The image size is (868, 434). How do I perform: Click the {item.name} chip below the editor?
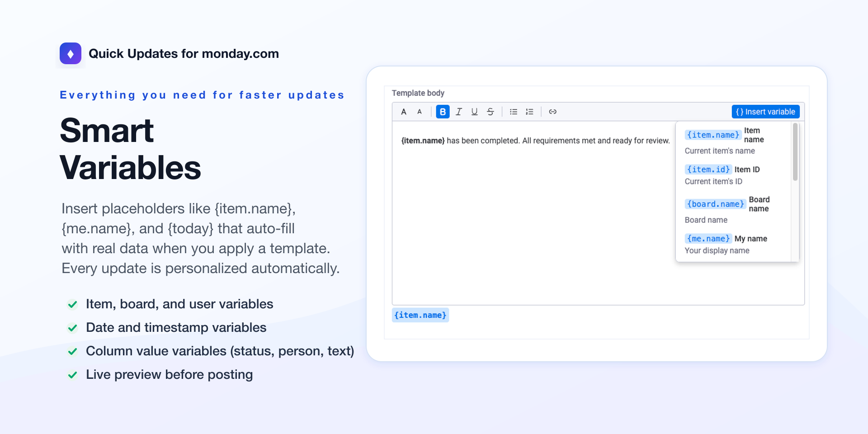click(420, 315)
